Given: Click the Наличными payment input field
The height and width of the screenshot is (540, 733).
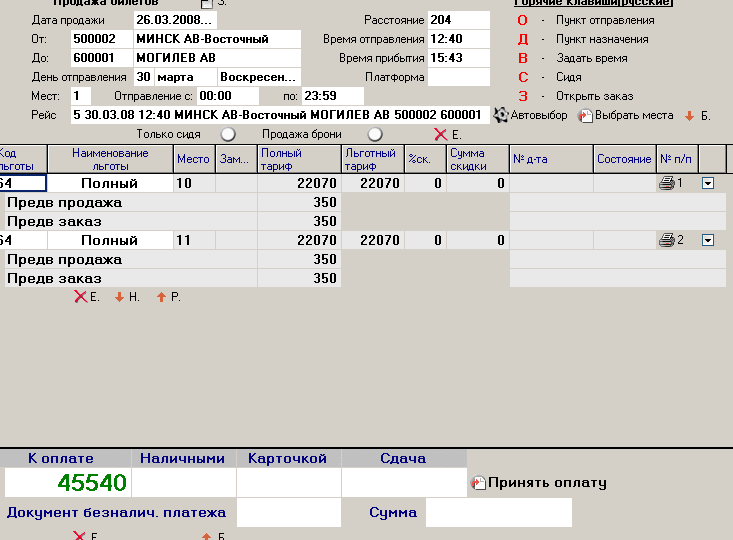Looking at the screenshot, I should [x=184, y=482].
